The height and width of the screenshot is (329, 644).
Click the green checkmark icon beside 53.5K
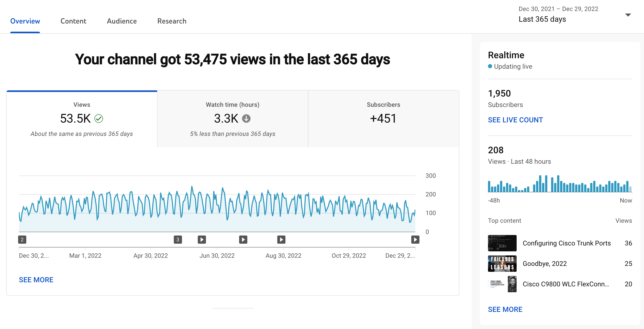[99, 119]
